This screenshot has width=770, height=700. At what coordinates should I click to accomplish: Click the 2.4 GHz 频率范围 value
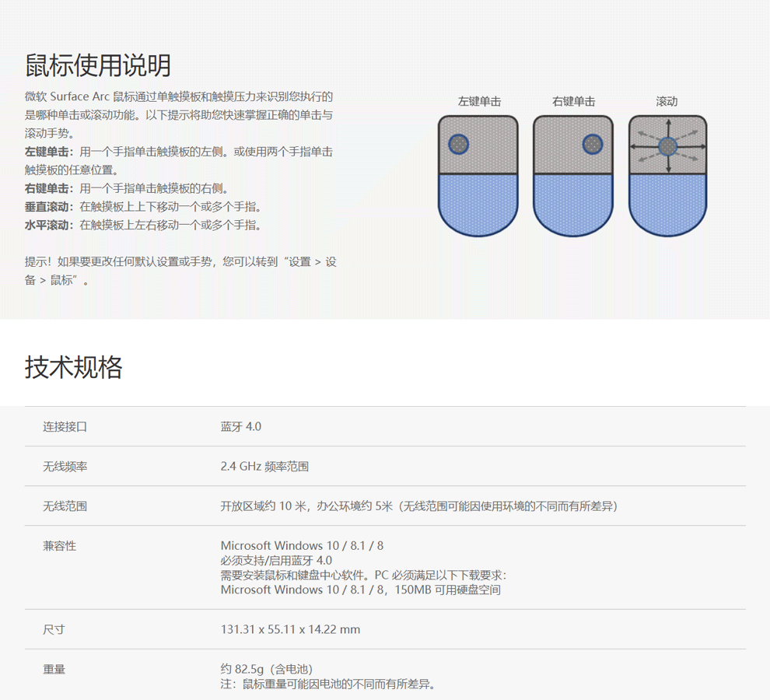point(264,466)
